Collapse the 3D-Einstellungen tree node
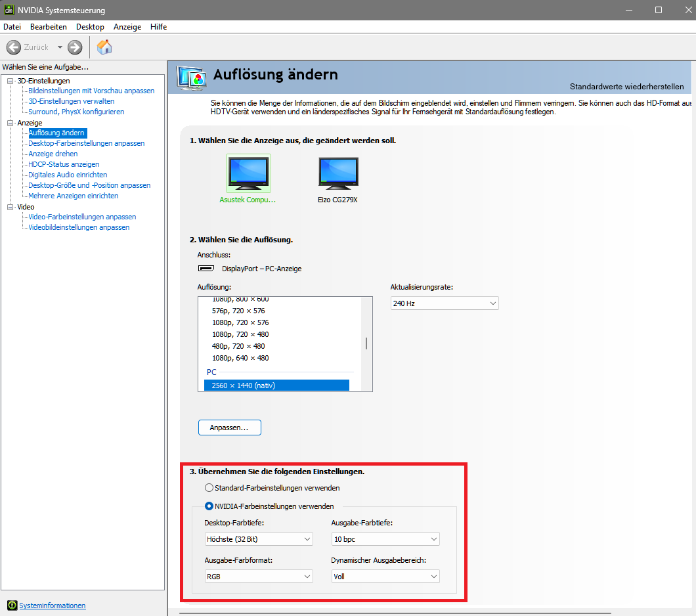The height and width of the screenshot is (616, 696). [11, 81]
